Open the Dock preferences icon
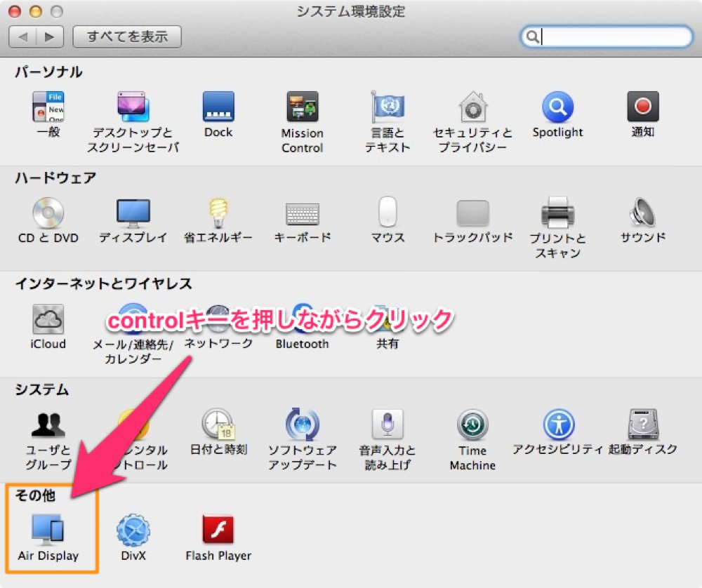The width and height of the screenshot is (702, 588). (218, 107)
